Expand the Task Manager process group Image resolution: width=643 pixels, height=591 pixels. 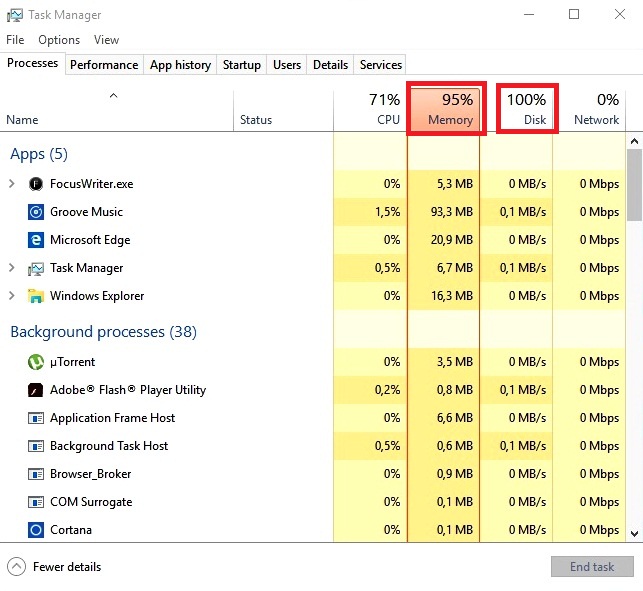coord(12,268)
